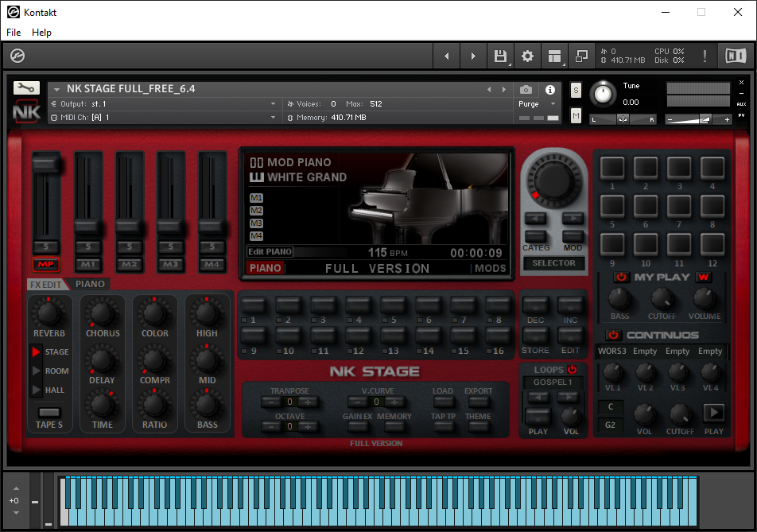757x532 pixels.
Task: Click the GOSPEL 1 loop name
Action: point(553,382)
